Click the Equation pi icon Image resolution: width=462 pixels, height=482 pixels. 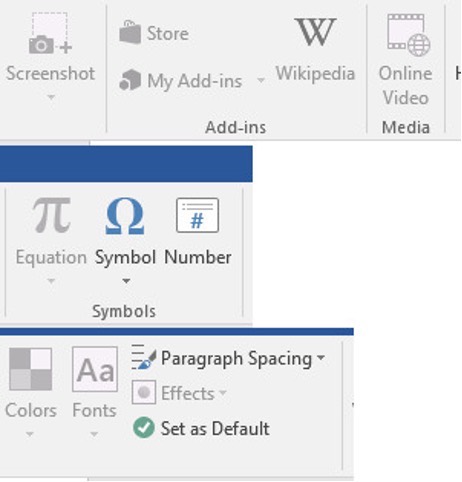[x=52, y=215]
